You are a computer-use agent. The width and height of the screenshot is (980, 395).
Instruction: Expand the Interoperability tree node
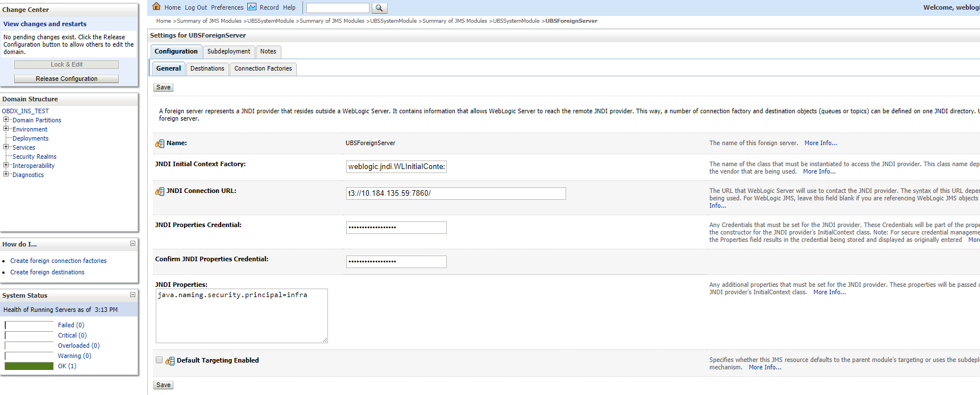[6, 165]
